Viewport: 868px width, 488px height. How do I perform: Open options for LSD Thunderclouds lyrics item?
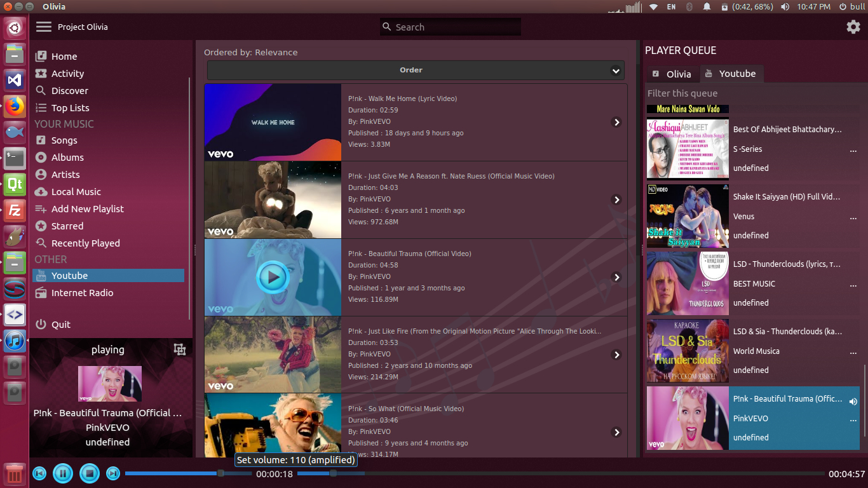point(853,285)
